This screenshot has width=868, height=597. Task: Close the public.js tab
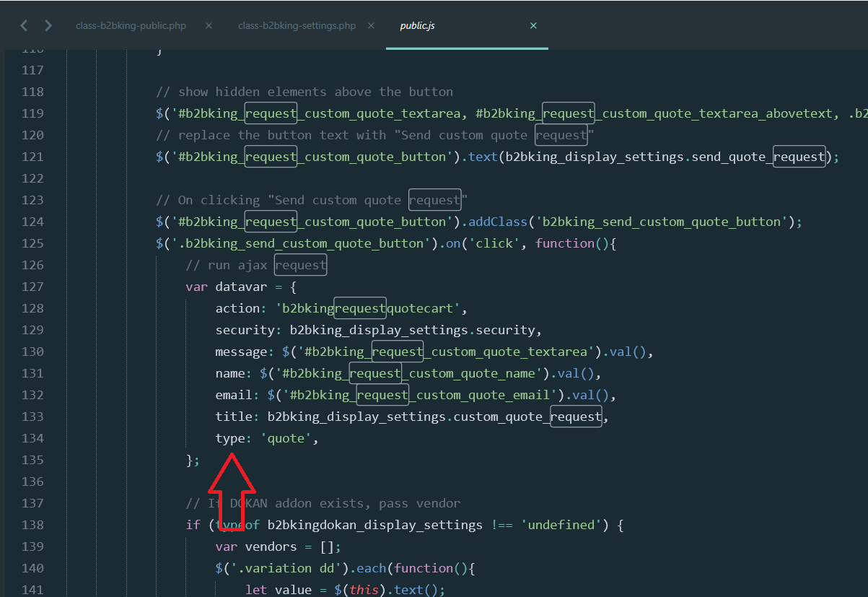pos(533,26)
